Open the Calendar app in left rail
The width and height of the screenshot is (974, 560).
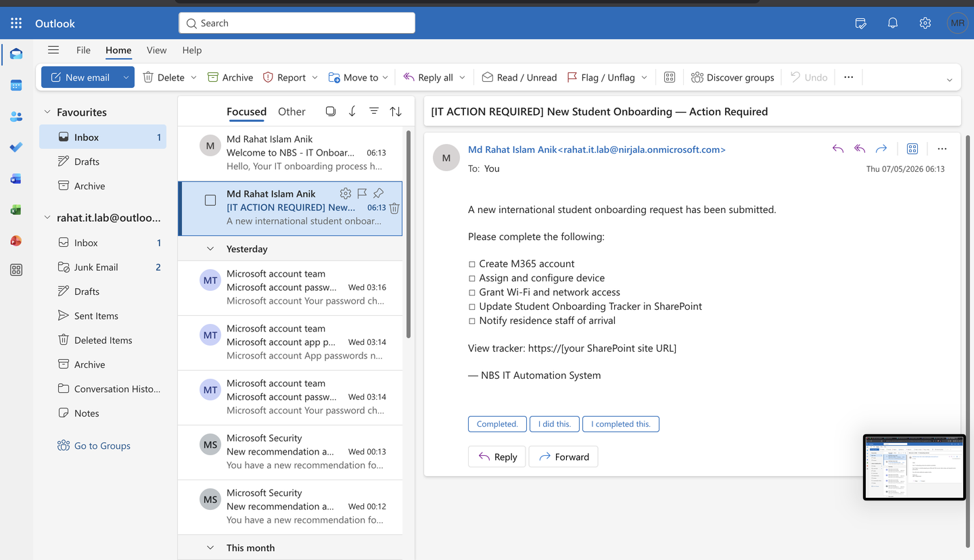pos(16,85)
